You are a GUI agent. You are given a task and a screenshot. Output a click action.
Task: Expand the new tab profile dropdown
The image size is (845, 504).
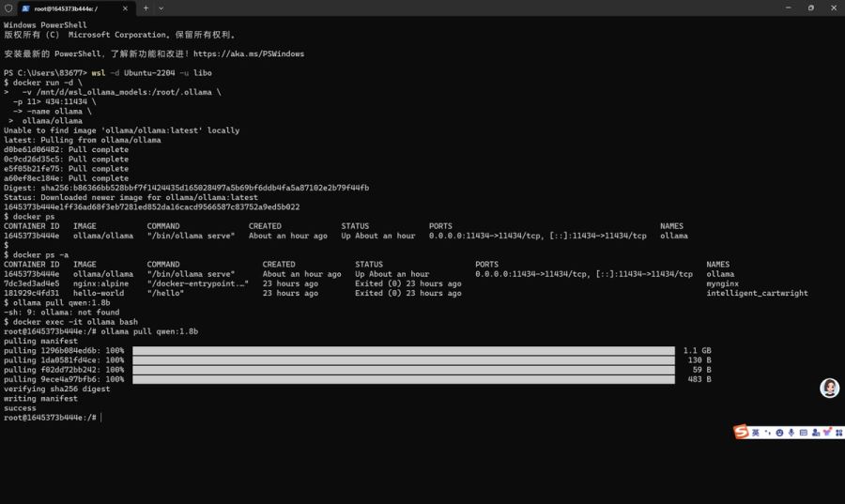[161, 8]
